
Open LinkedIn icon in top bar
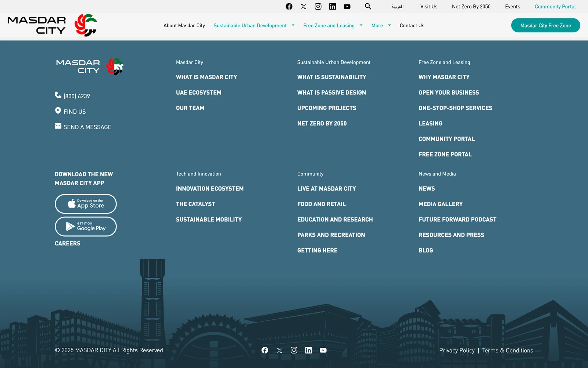[333, 7]
